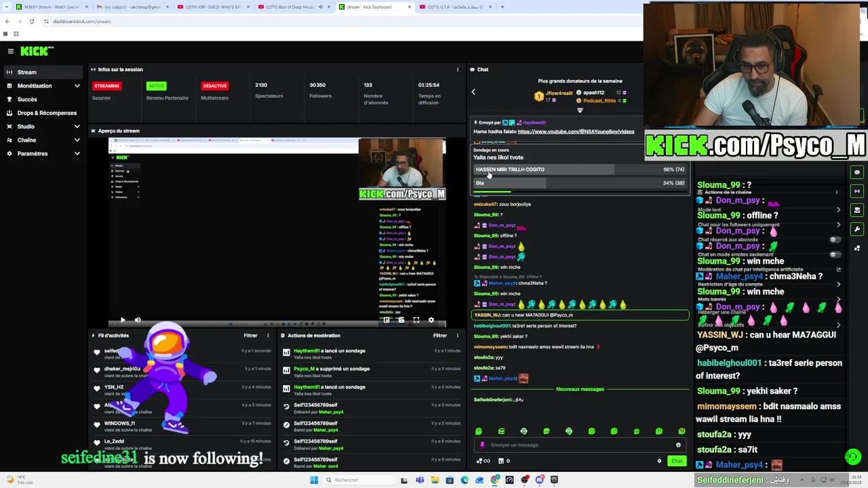Screen dimensions: 868x488
Task: Open the chat shop icon
Action: tap(501, 461)
